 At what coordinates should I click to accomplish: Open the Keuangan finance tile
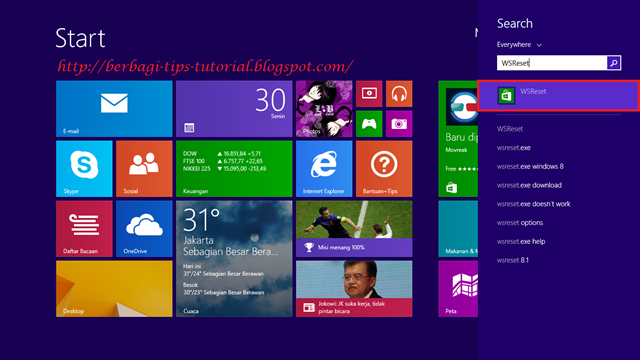pyautogui.click(x=234, y=169)
